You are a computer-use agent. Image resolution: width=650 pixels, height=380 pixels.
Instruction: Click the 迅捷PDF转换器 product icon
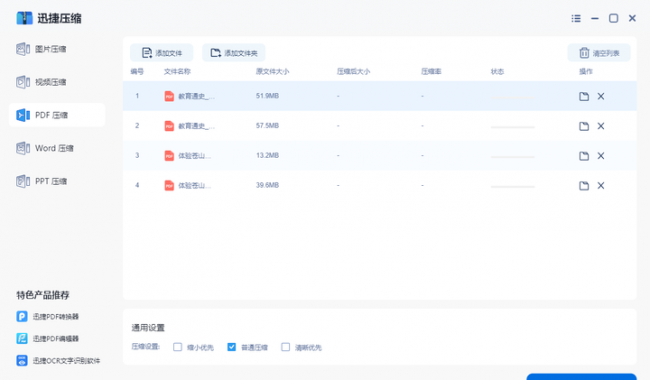(x=22, y=317)
